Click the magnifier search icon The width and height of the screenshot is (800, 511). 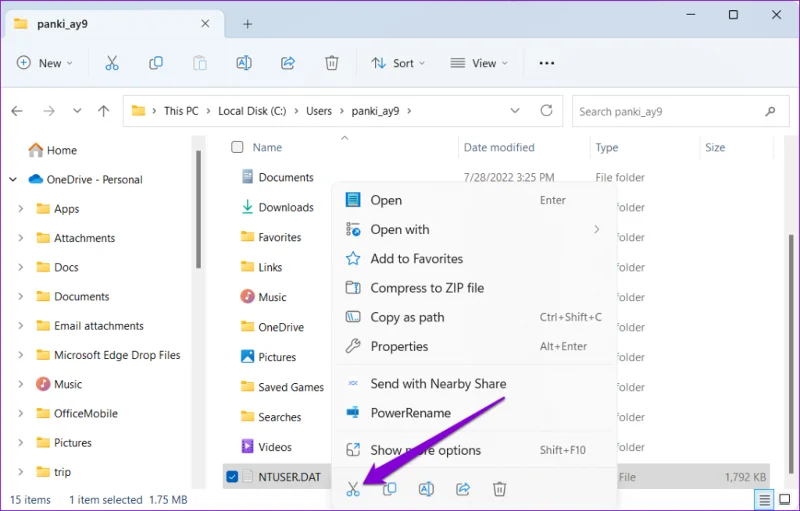point(770,111)
